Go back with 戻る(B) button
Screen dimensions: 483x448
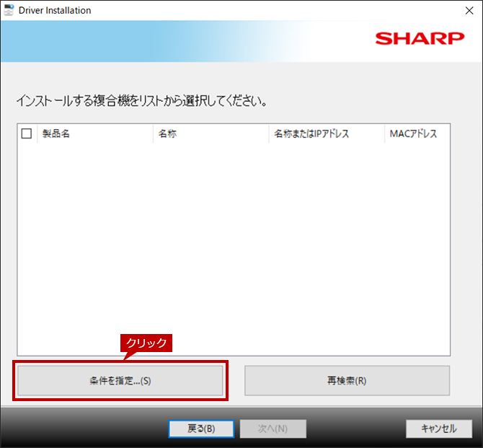pos(201,429)
